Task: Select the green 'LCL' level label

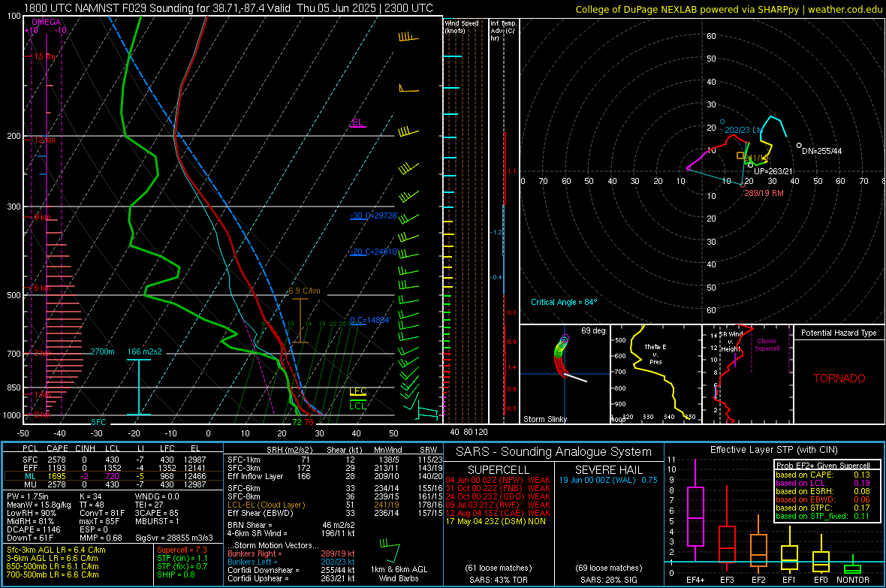Action: coord(357,406)
